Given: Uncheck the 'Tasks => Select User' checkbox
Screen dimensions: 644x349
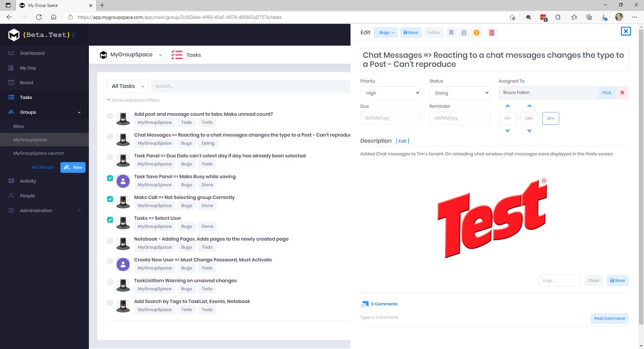Looking at the screenshot, I should pyautogui.click(x=110, y=220).
